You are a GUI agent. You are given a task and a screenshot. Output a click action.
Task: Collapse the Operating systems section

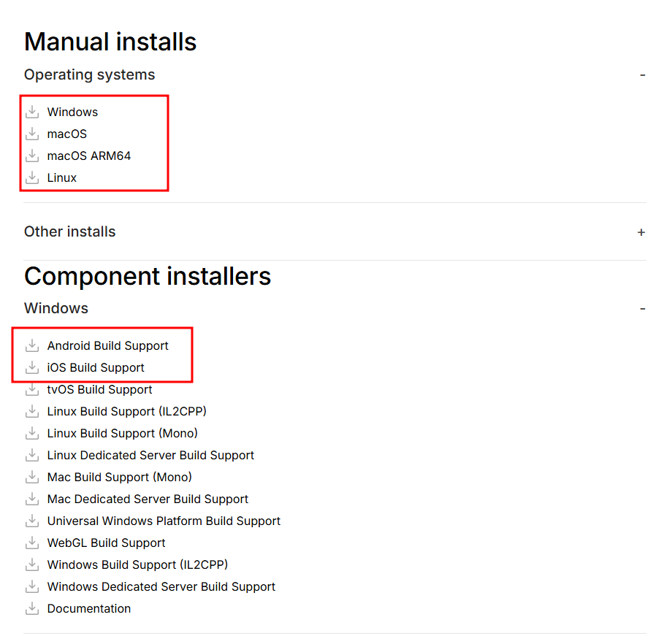click(642, 75)
